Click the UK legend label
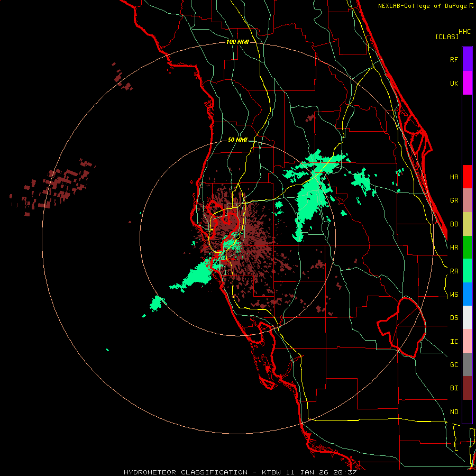Viewport: 476px width, 476px height. coord(454,83)
